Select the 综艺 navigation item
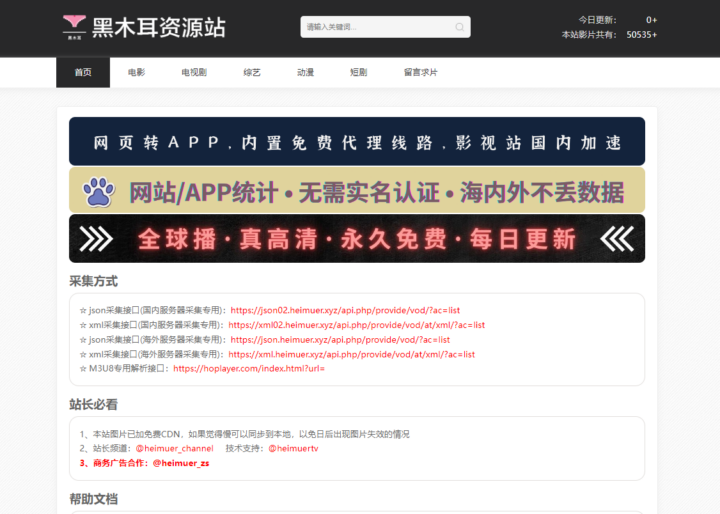This screenshot has height=514, width=720. [252, 72]
